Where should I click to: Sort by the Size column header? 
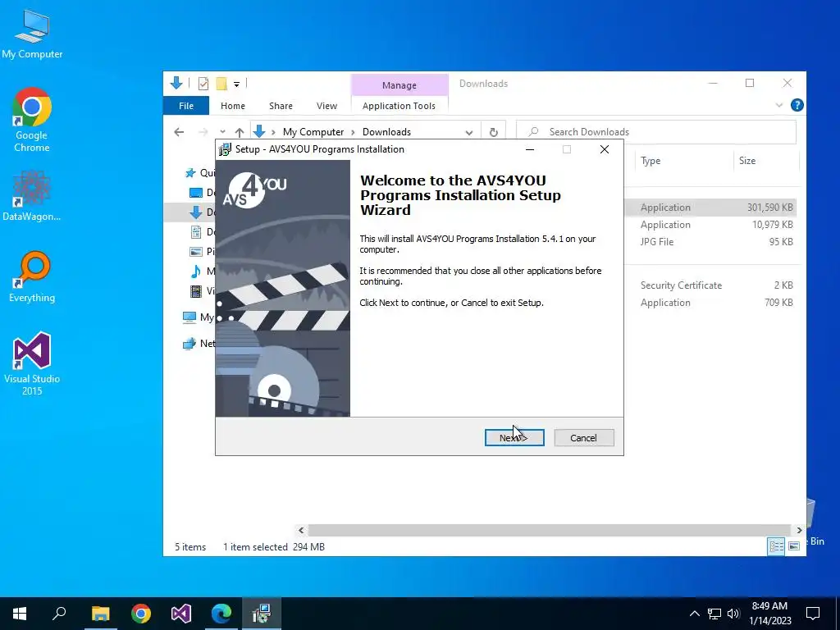(767, 161)
